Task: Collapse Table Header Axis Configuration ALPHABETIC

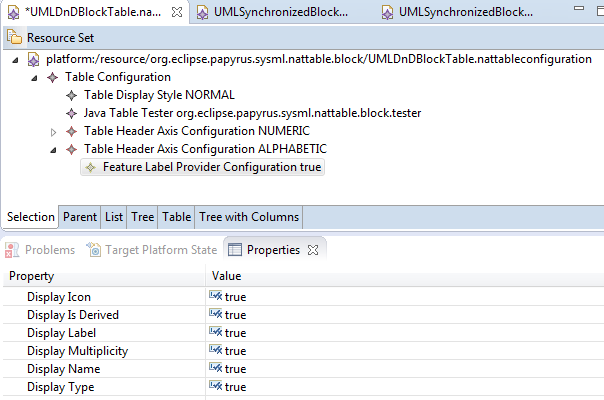Action: pyautogui.click(x=53, y=150)
